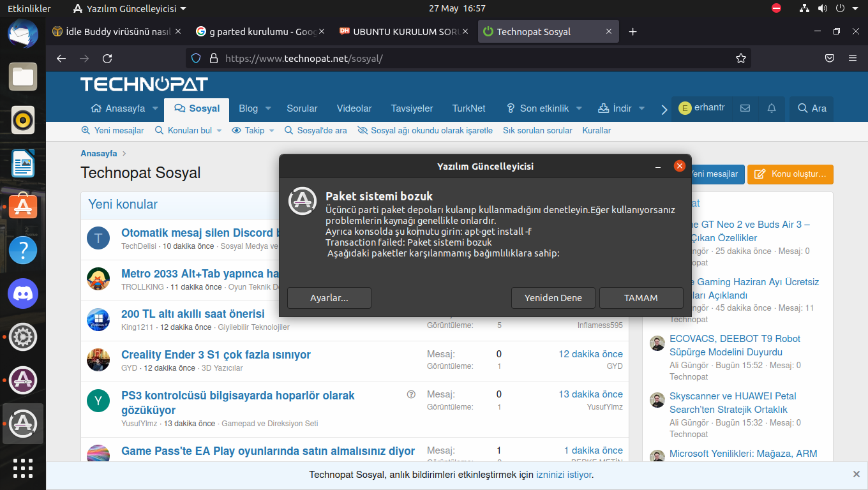Open the TurkNet navigation item
The width and height of the screenshot is (868, 490).
(468, 108)
